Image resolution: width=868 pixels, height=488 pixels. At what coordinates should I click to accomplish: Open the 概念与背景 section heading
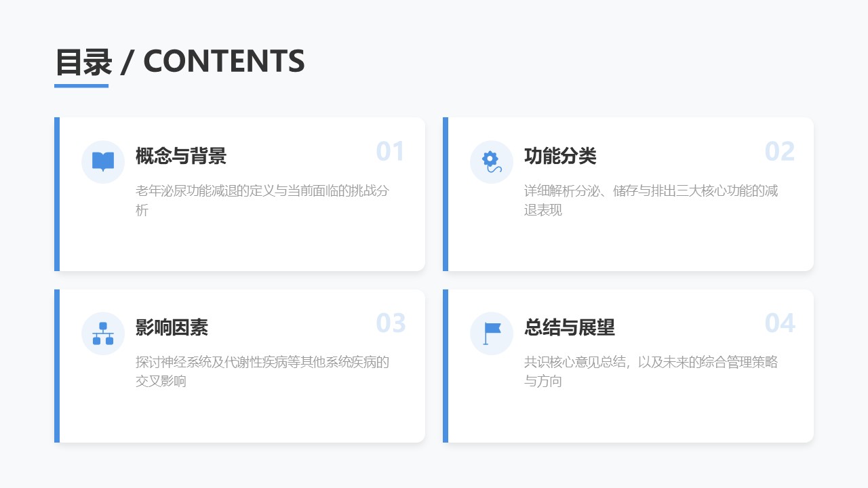click(x=180, y=157)
